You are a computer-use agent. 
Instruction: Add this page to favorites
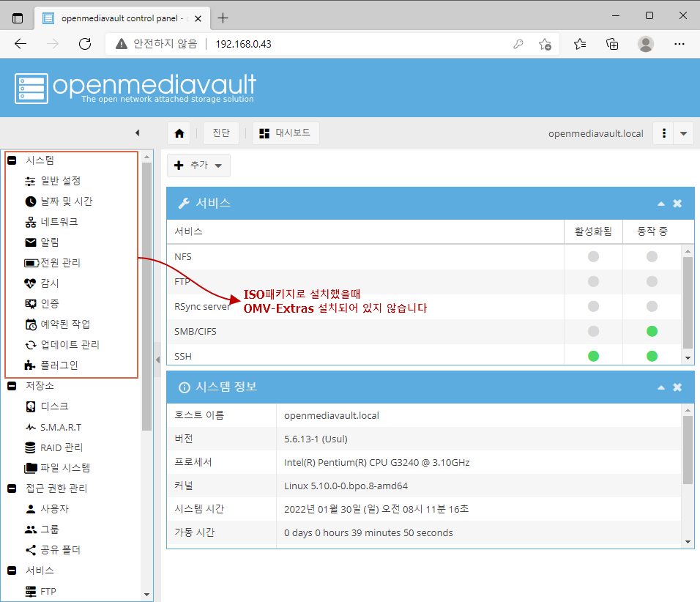pyautogui.click(x=545, y=44)
